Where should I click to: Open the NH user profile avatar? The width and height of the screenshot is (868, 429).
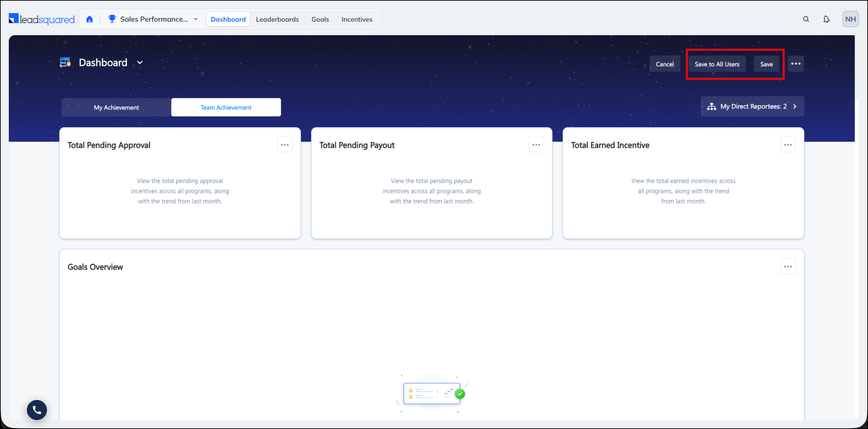[850, 19]
